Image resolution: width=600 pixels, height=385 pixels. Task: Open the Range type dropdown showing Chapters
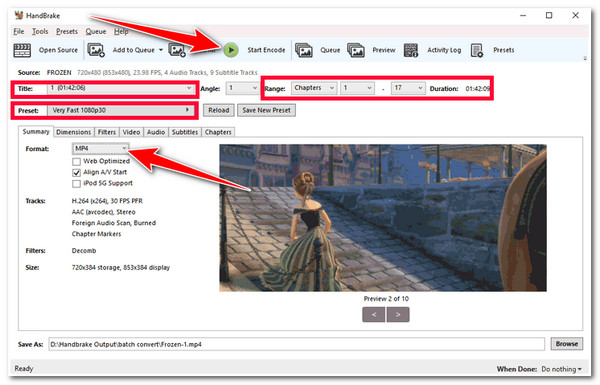click(314, 88)
